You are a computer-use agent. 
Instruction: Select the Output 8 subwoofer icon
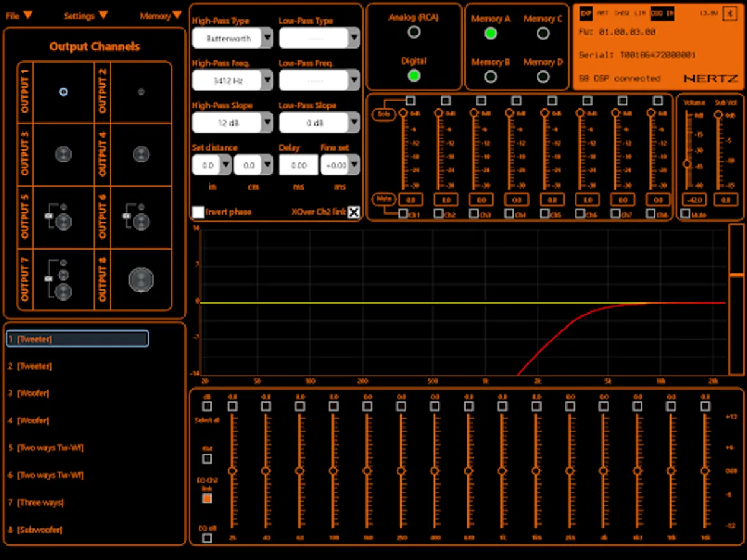pos(141,280)
